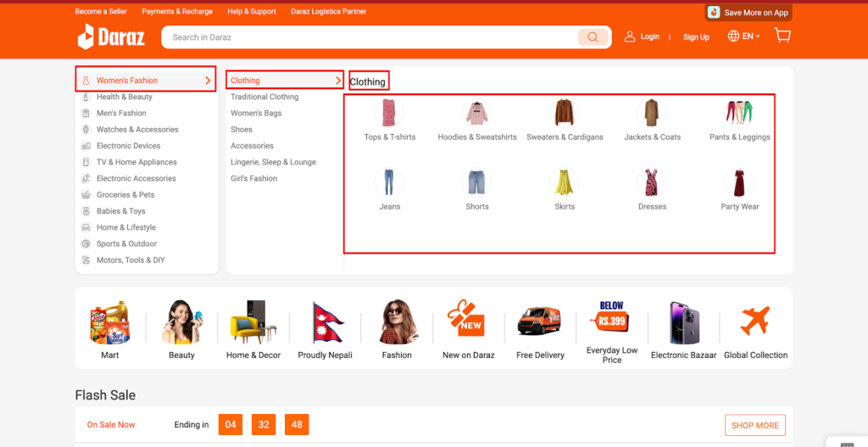Click the Daraz logo

(111, 37)
